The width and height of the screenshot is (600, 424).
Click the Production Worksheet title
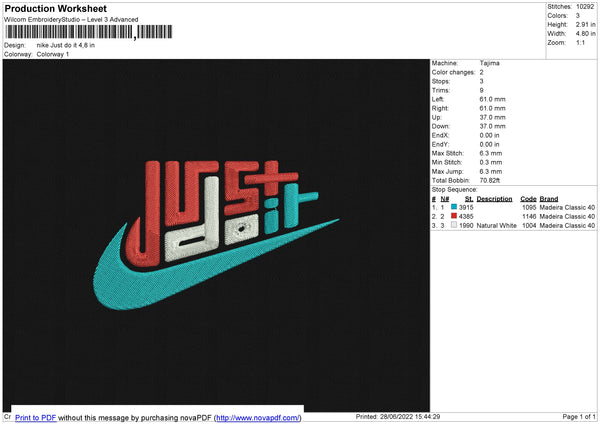pos(56,9)
